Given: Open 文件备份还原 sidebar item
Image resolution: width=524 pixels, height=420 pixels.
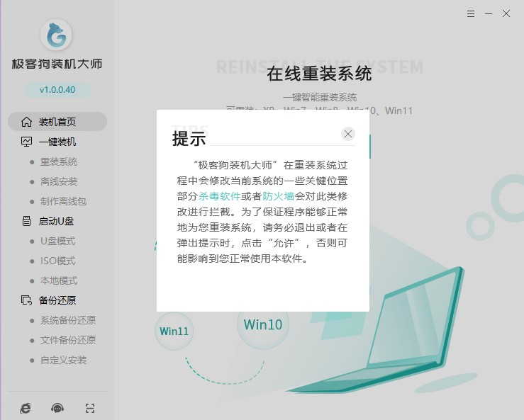Looking at the screenshot, I should coord(68,340).
